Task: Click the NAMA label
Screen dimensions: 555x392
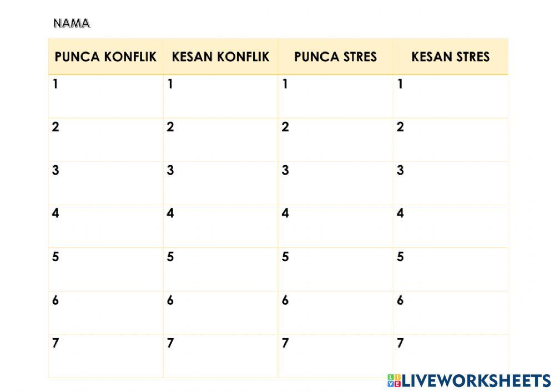Action: coord(72,23)
